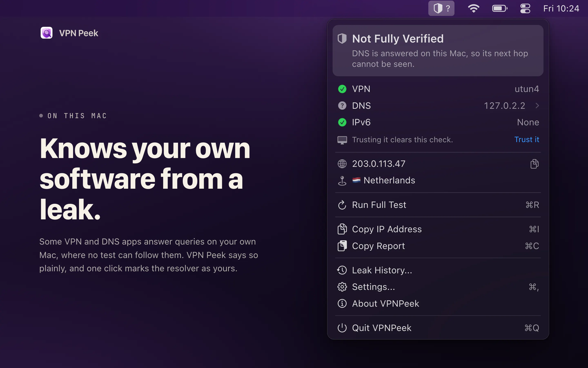Click the monitor icon beside trusting message
588x368 pixels.
pos(342,140)
